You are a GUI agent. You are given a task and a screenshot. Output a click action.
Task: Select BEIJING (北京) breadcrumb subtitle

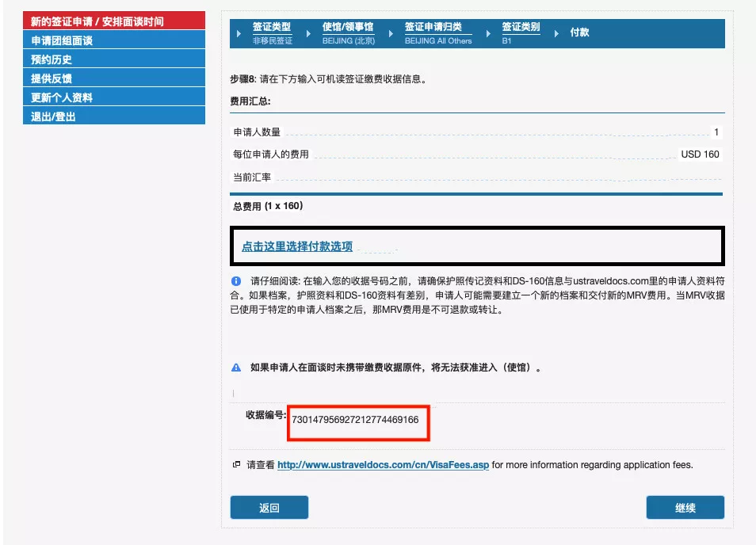click(349, 41)
